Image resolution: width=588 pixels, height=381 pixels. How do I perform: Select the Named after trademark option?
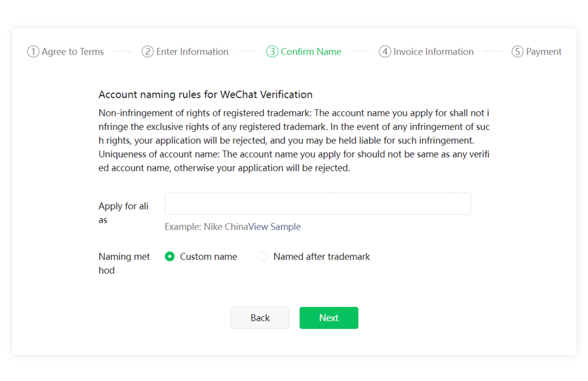pyautogui.click(x=263, y=257)
